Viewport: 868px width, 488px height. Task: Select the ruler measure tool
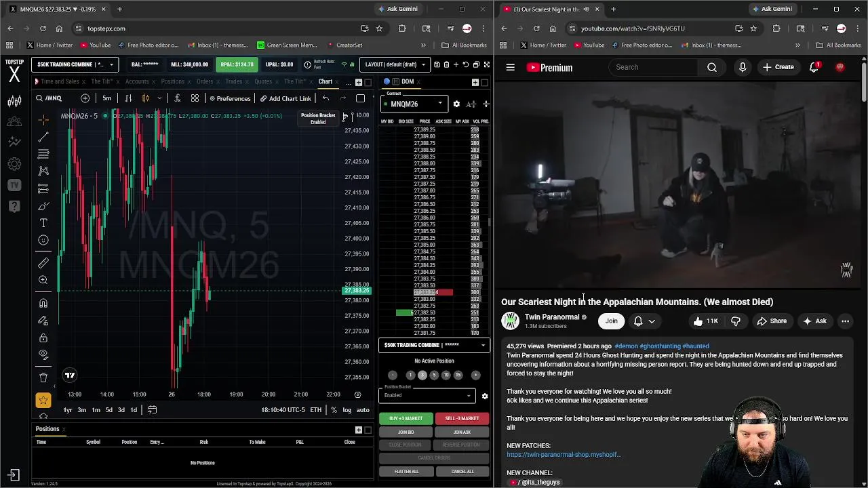pos(43,263)
